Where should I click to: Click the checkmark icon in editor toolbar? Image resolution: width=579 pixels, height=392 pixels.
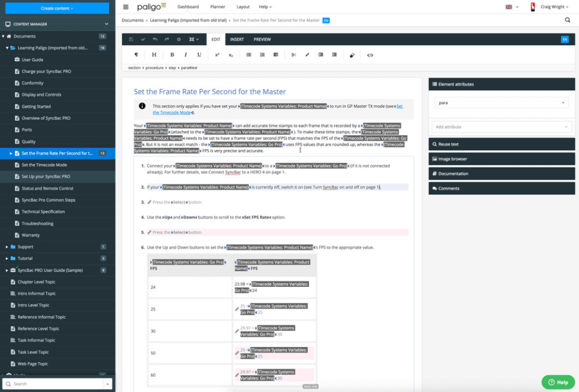(143, 40)
